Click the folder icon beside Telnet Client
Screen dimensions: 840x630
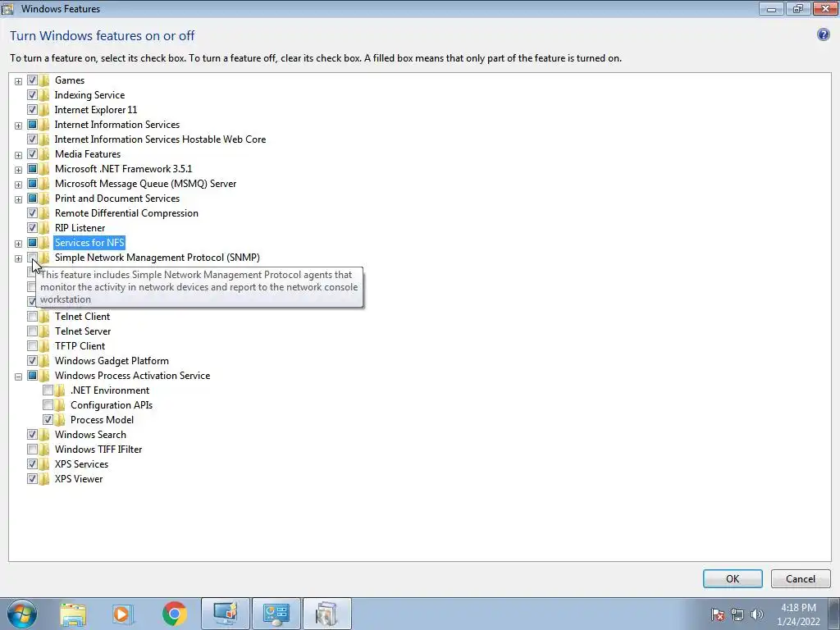(x=44, y=317)
